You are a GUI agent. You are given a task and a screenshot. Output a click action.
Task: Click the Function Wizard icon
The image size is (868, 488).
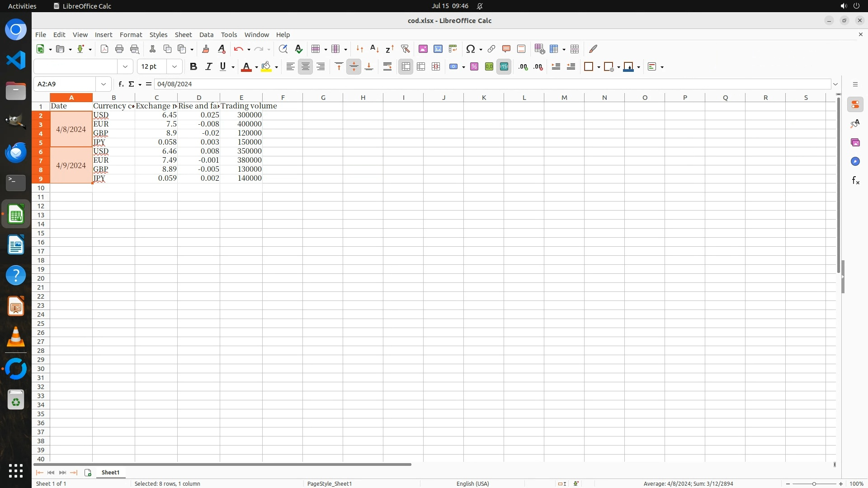[x=121, y=84]
